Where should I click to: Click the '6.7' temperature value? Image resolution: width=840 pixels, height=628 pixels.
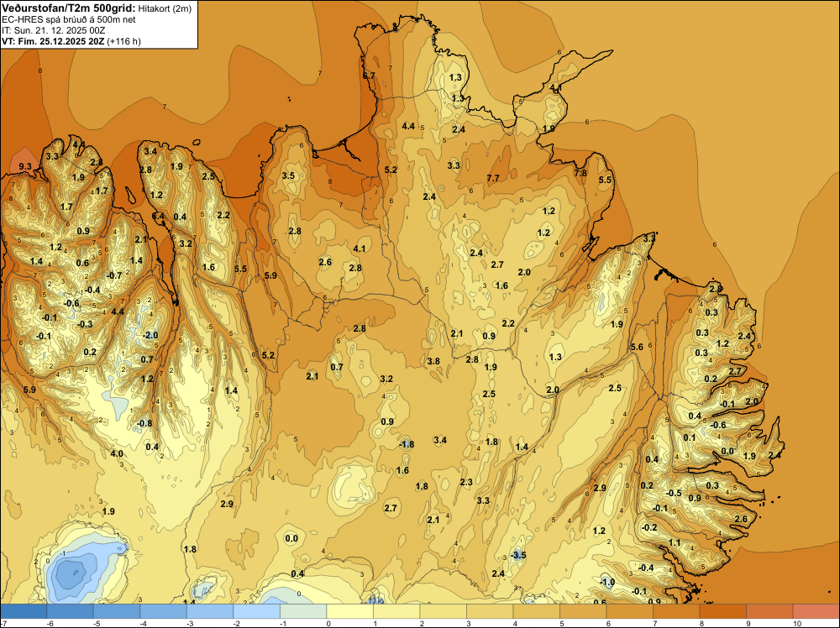369,76
